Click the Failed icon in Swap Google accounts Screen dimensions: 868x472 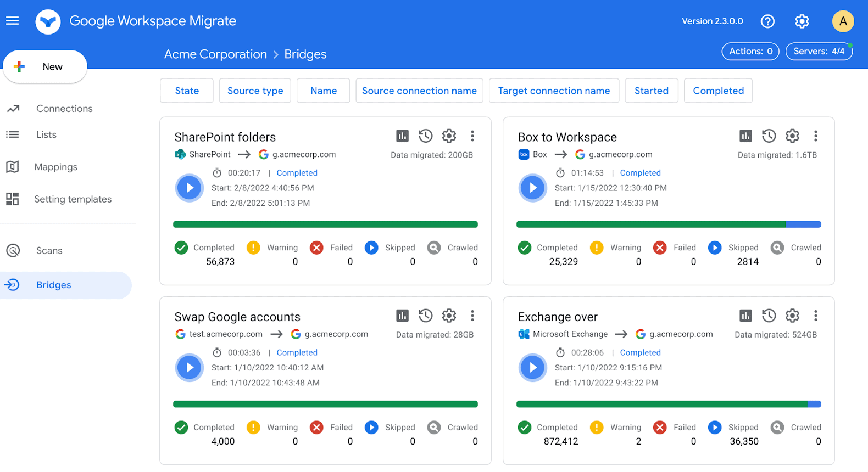316,428
